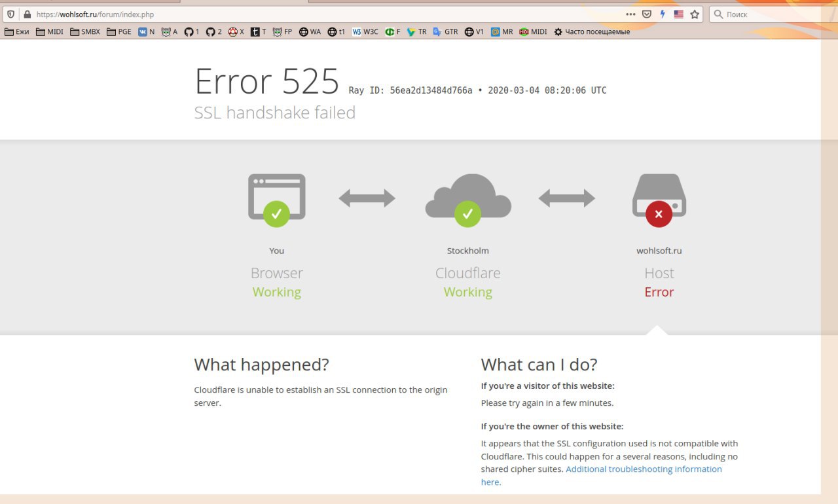838x504 pixels.
Task: Click the Поиск search field
Action: 773,14
